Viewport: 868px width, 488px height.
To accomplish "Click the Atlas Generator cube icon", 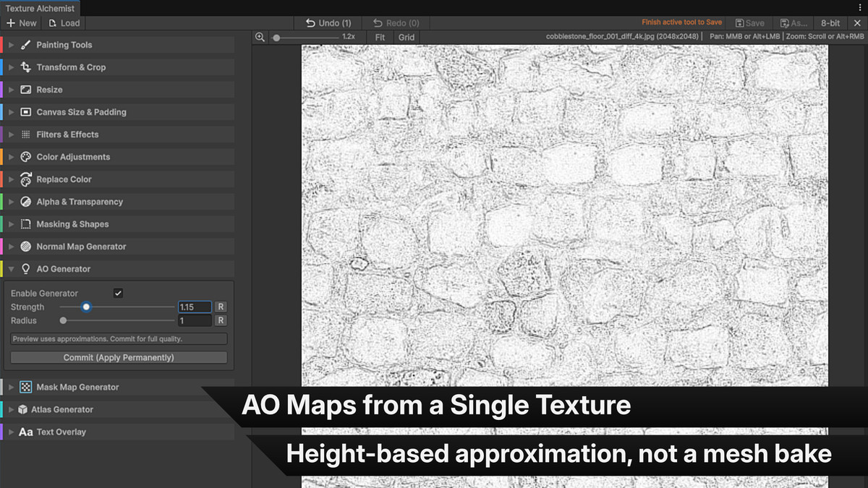I will (22, 409).
